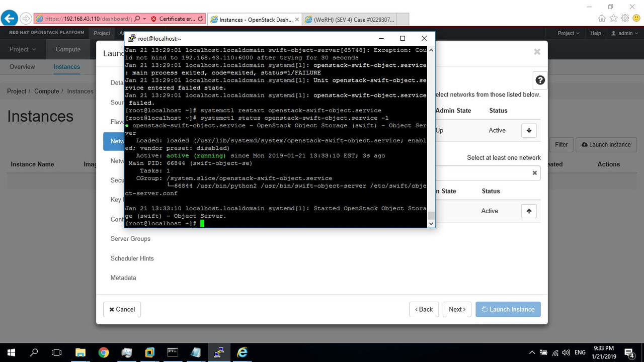Click the network filter input field

487,173
